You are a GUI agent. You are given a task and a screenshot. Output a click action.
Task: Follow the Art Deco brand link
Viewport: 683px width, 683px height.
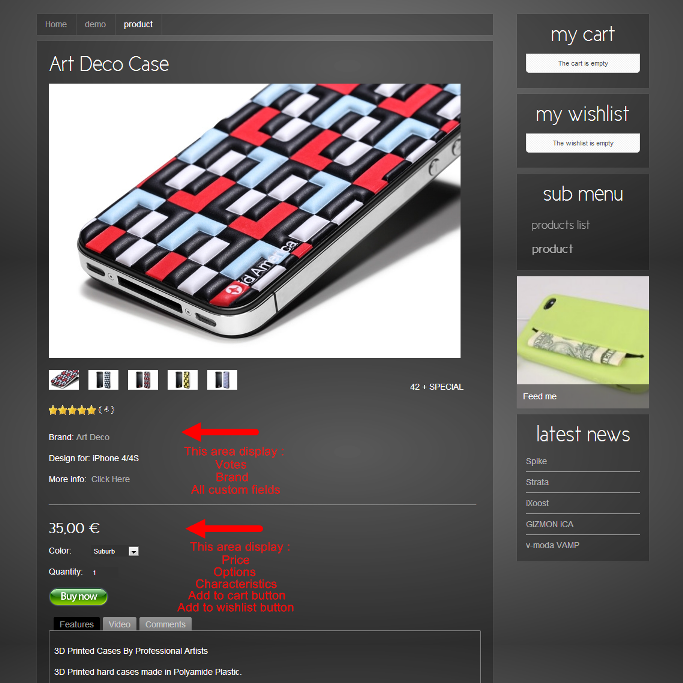click(x=93, y=437)
